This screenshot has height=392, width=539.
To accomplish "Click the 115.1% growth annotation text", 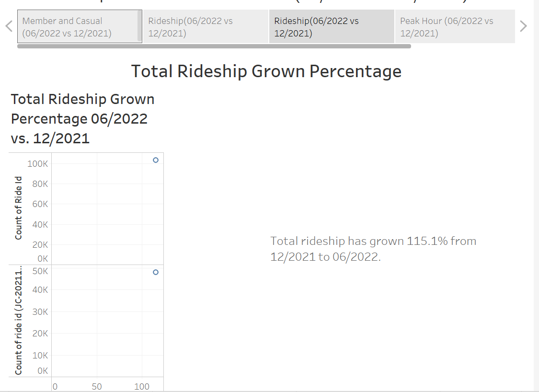I will 373,248.
